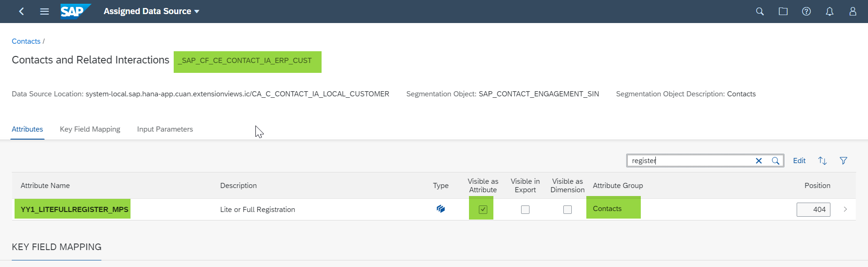Click the Description column header
The width and height of the screenshot is (868, 267).
tap(238, 186)
